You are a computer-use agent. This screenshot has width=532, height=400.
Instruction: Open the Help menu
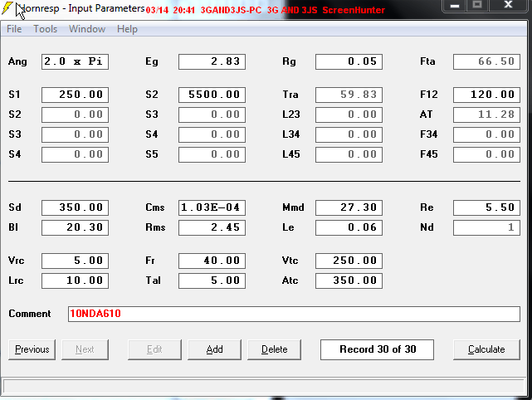[x=127, y=29]
